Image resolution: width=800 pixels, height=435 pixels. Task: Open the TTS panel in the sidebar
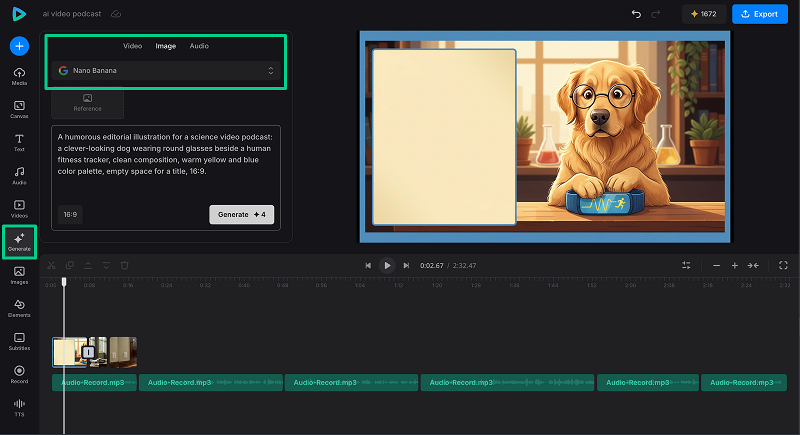[x=19, y=408]
